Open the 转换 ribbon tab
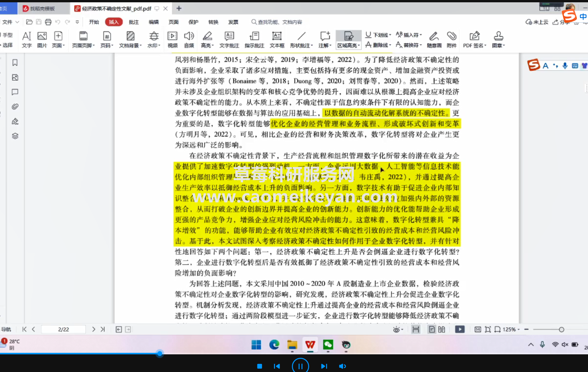Image resolution: width=588 pixels, height=372 pixels. pyautogui.click(x=213, y=22)
